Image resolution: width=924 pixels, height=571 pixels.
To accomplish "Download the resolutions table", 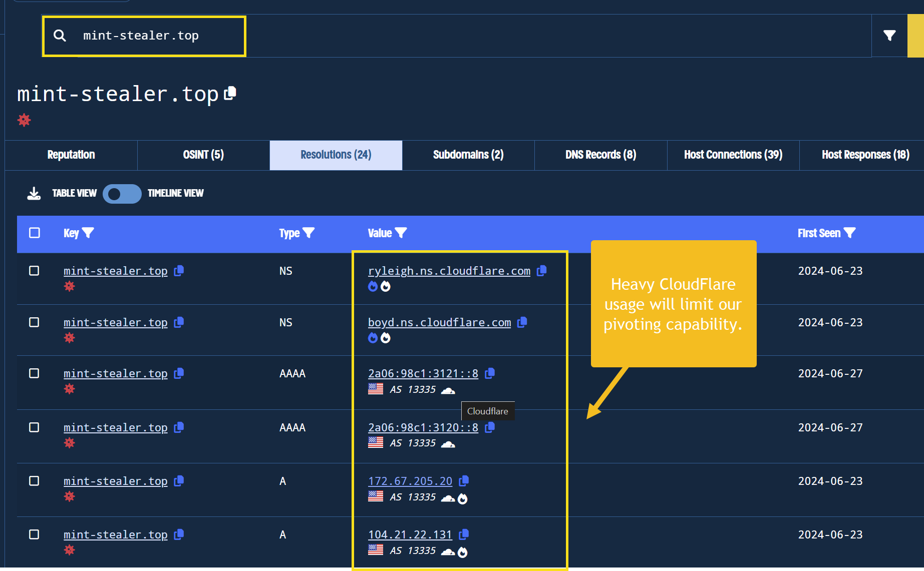I will (34, 194).
